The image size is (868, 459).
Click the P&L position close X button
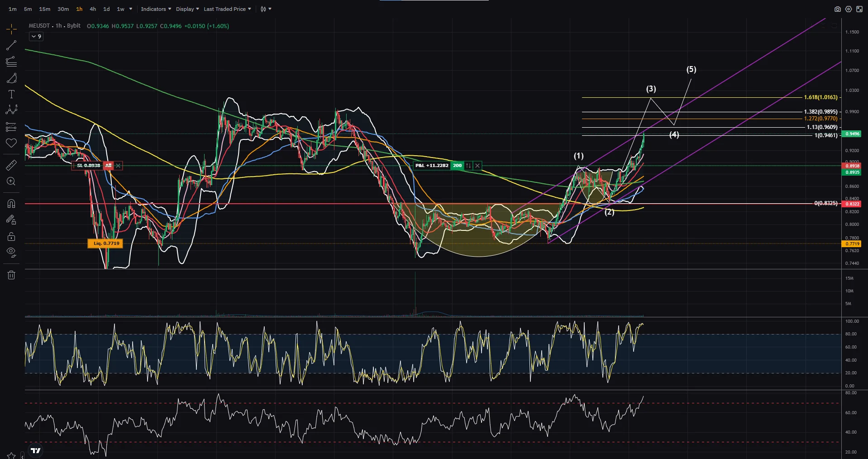tap(477, 166)
